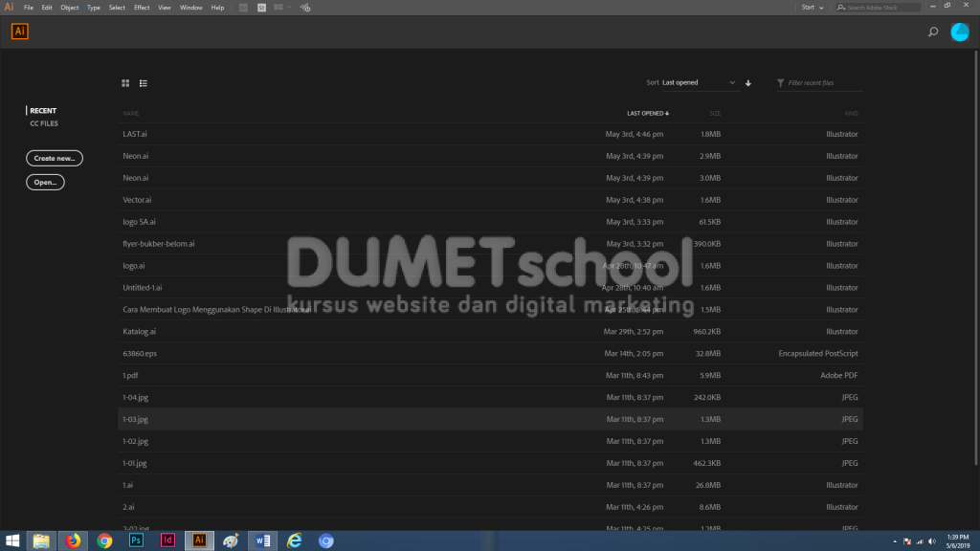The height and width of the screenshot is (551, 980).
Task: Open the Stock icon in menu bar
Action: coord(262,8)
